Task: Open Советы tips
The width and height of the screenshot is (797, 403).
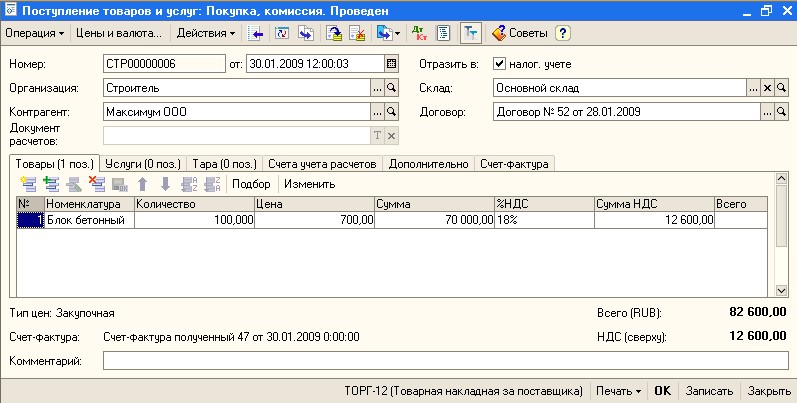Action: 519,34
